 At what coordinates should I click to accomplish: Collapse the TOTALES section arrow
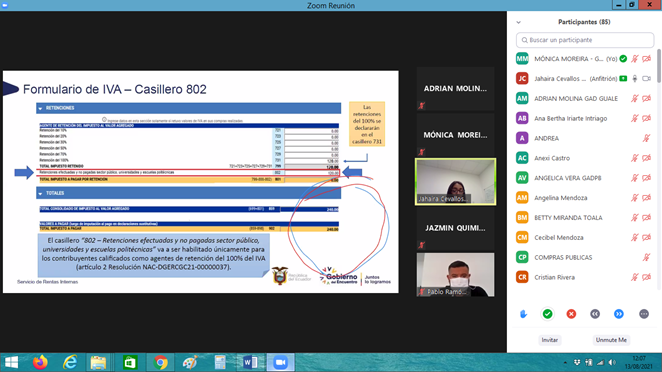pos(40,194)
